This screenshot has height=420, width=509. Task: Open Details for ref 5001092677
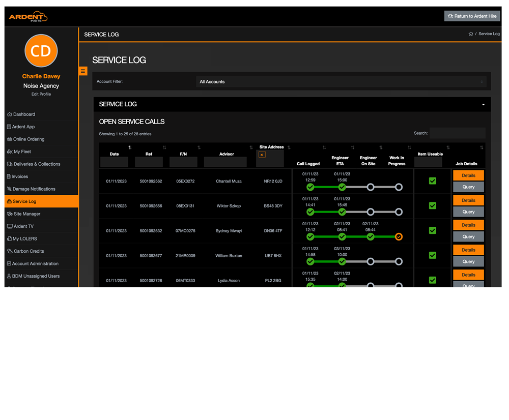468,250
